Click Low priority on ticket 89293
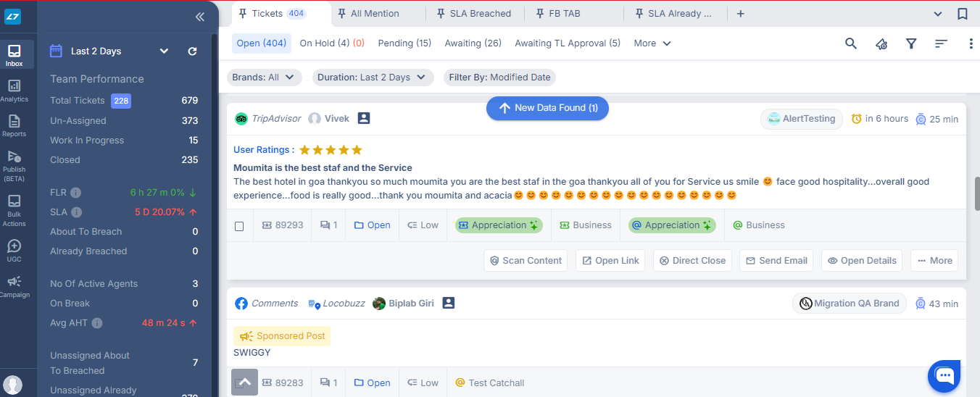Screen dimensions: 980x397 [x=423, y=225]
